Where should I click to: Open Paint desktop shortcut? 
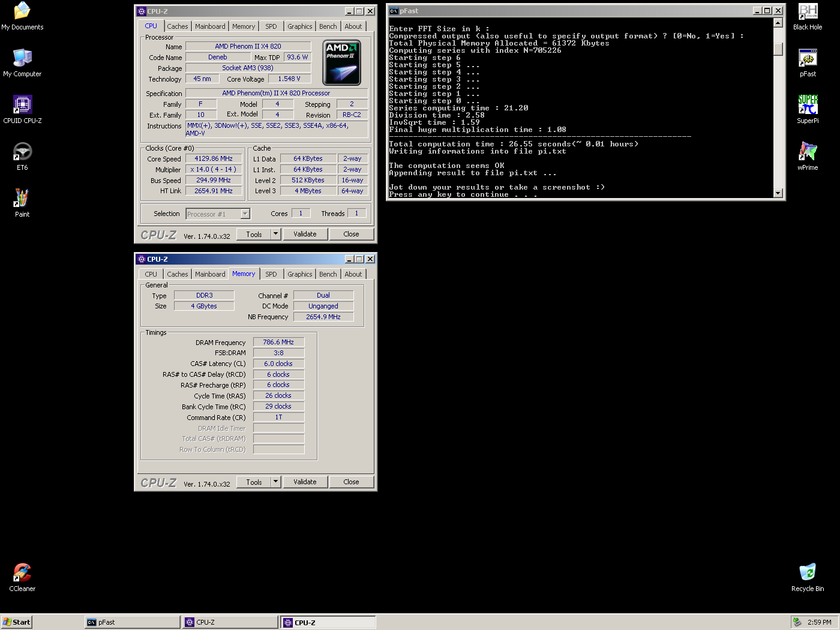tap(22, 203)
